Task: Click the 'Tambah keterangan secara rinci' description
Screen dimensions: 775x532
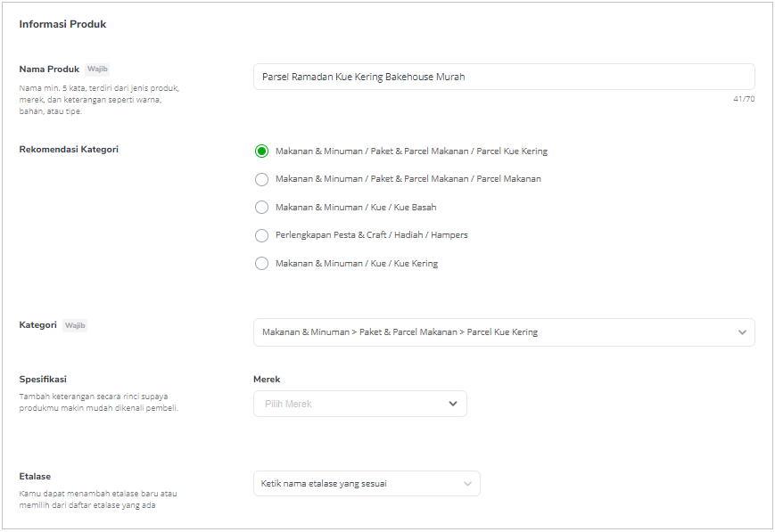Action: pos(98,402)
